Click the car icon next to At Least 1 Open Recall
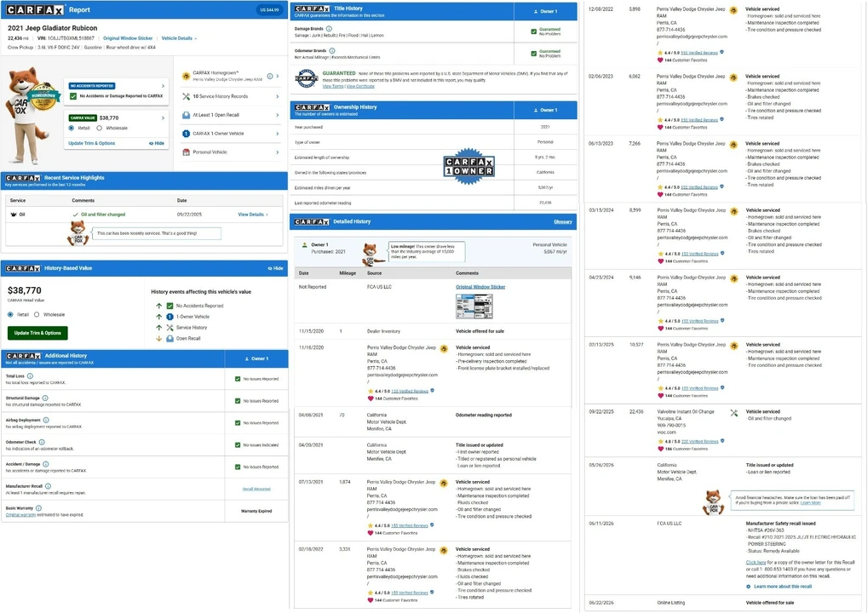The image size is (868, 613). point(186,115)
